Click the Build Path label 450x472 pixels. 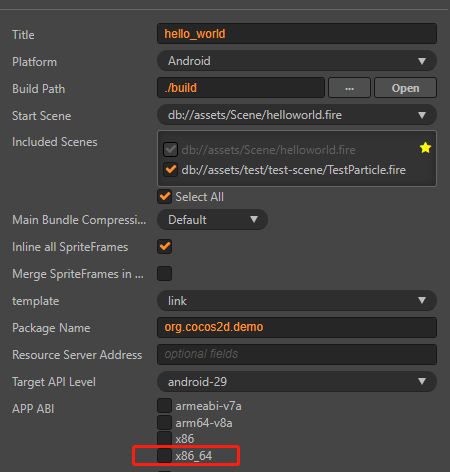[38, 89]
